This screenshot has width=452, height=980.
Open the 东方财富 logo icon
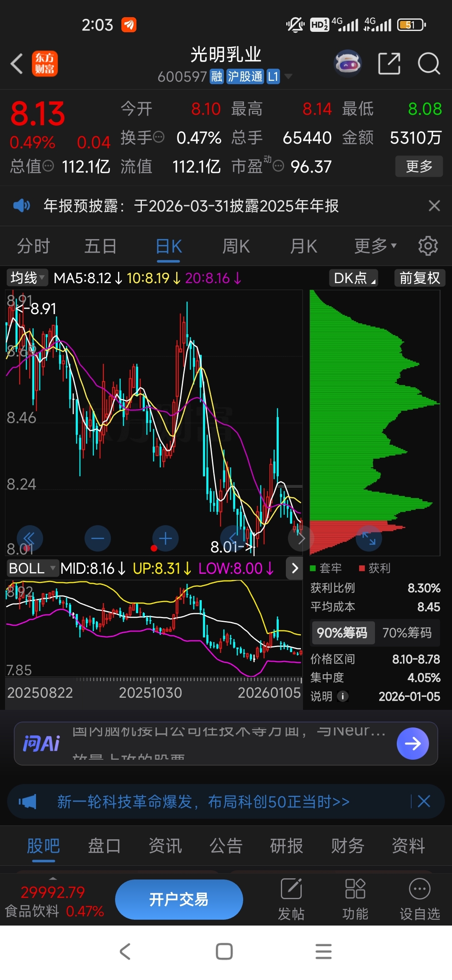tap(45, 64)
